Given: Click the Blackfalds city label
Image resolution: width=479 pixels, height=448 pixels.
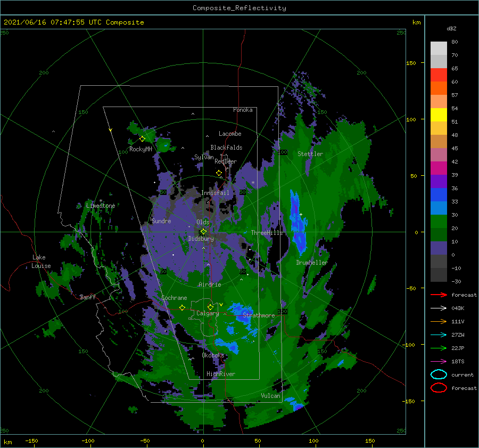Looking at the screenshot, I should (x=226, y=148).
